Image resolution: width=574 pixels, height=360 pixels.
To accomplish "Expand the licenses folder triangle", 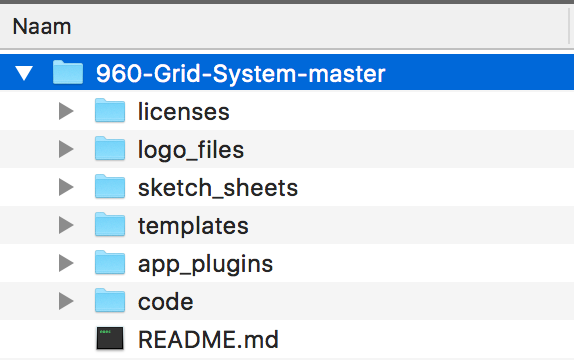I will tap(66, 111).
